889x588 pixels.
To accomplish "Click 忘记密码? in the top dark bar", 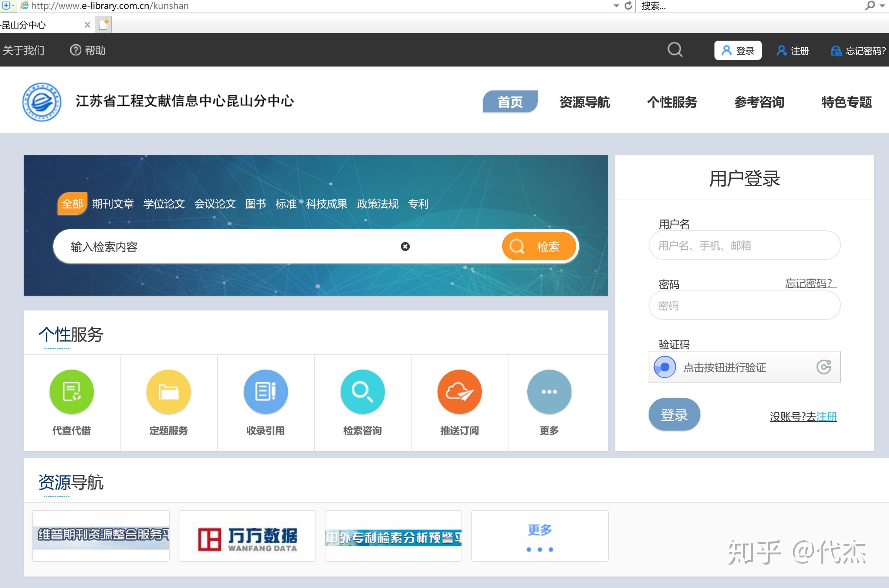I will coord(859,50).
